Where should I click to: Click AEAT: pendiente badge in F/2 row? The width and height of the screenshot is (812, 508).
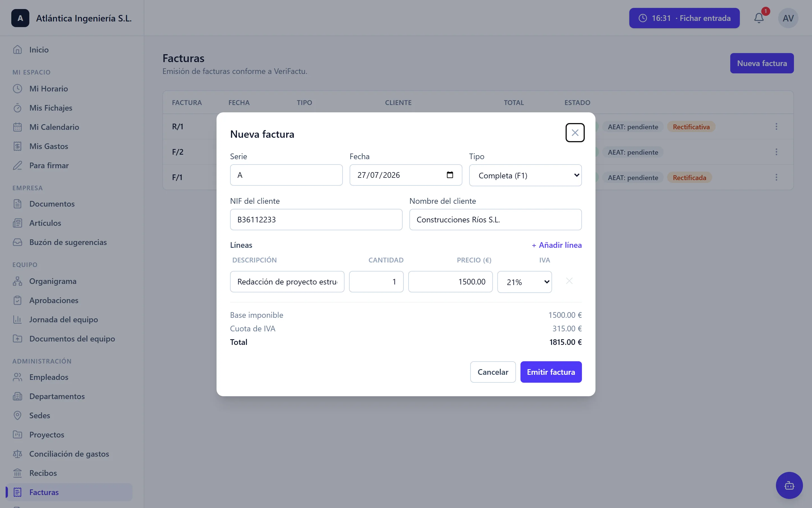[x=633, y=152]
